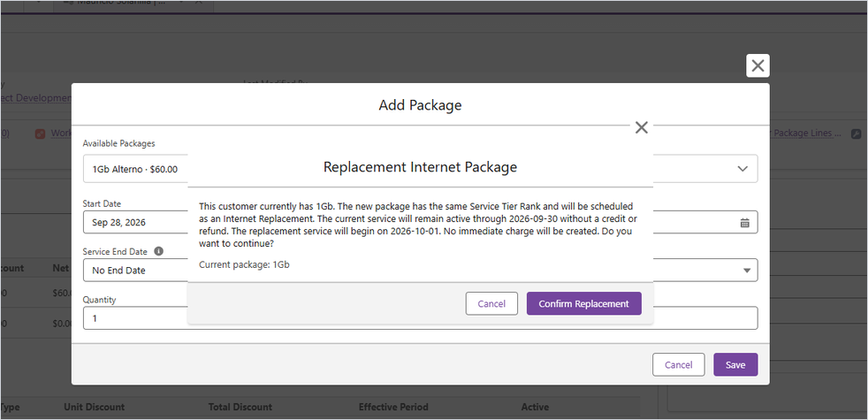Show Service End Date info tooltip
Viewport: 868px width, 420px height.
(158, 251)
